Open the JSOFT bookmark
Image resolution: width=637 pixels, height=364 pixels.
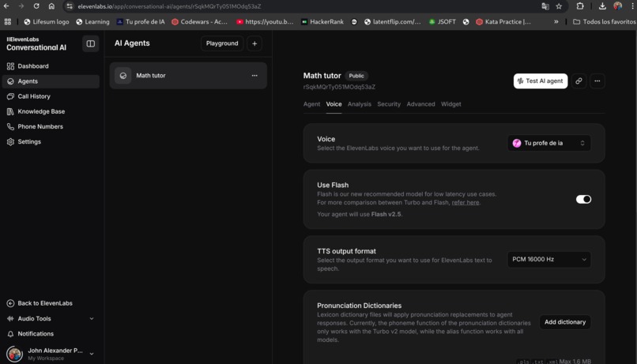(443, 22)
